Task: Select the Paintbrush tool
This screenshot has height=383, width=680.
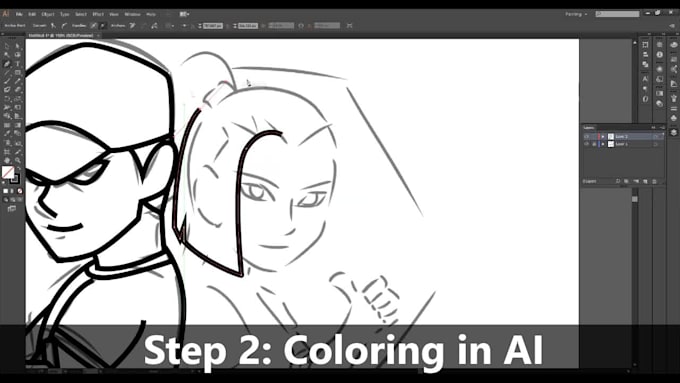Action: coord(7,81)
